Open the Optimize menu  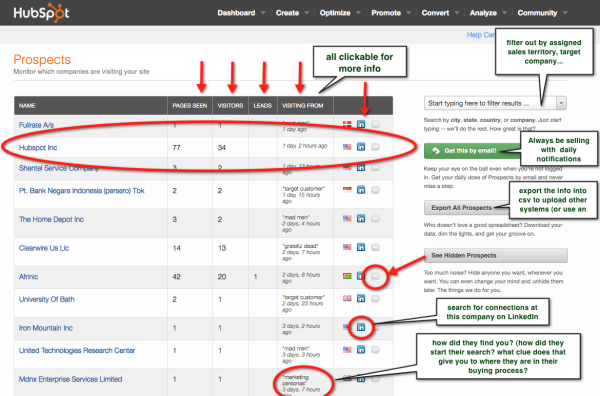click(x=335, y=13)
